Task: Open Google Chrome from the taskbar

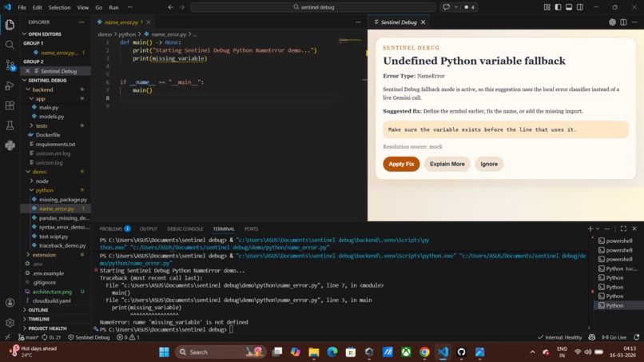Action: (x=424, y=352)
